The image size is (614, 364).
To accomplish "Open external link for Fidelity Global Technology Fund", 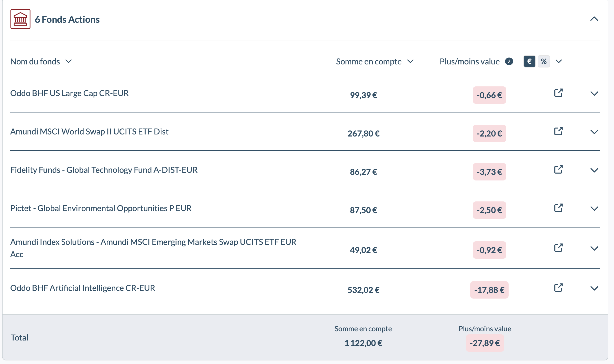I will pos(558,170).
